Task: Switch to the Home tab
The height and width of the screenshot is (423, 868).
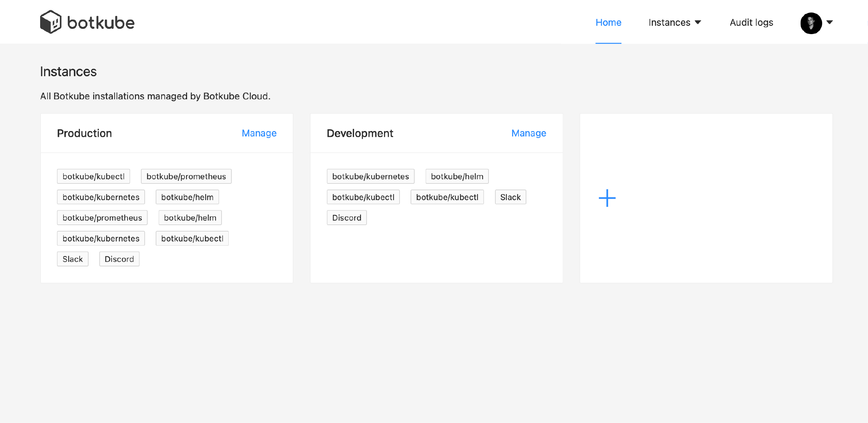Action: [608, 22]
